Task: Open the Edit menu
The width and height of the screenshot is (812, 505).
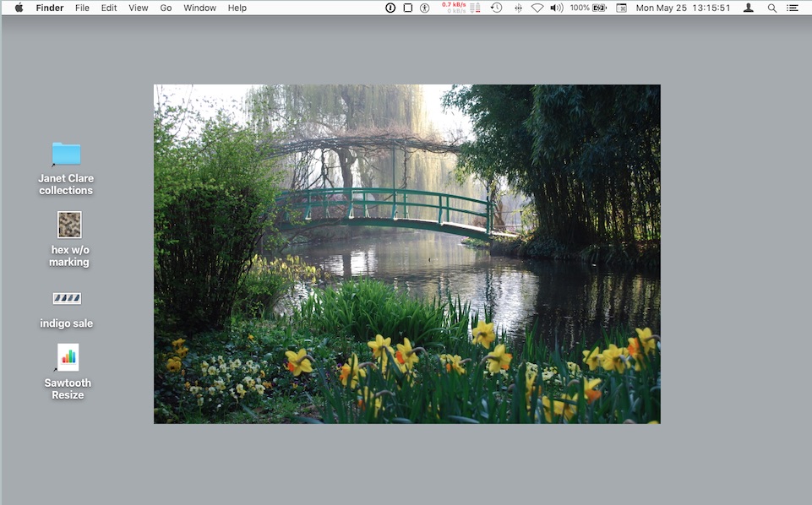Action: pyautogui.click(x=109, y=8)
